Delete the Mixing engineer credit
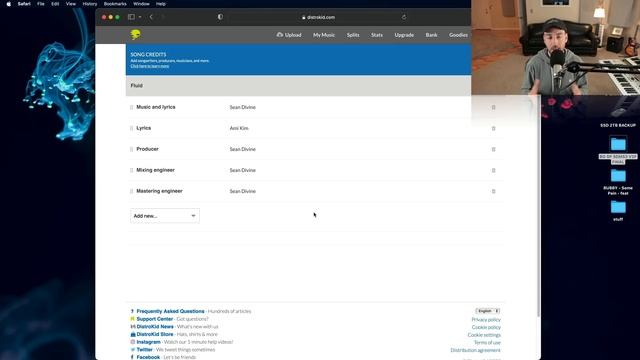 point(493,170)
